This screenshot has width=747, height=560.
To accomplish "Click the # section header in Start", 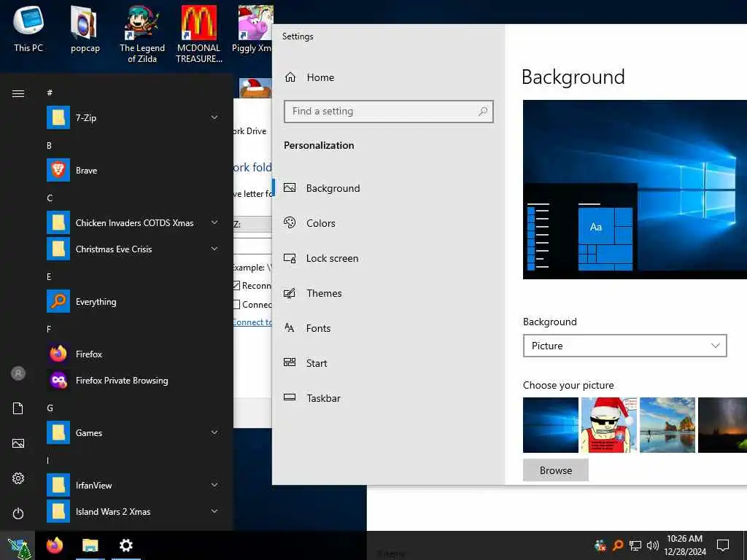I will click(50, 93).
